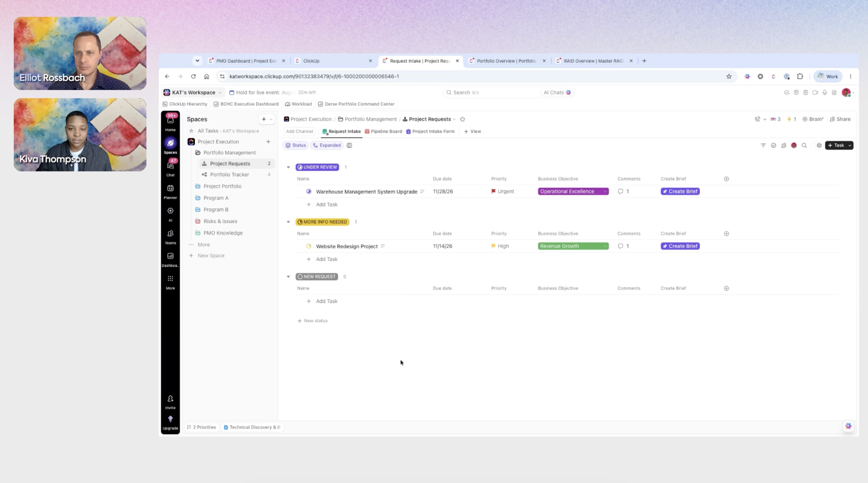Click the Upgrade icon in sidebar
Image resolution: width=868 pixels, height=483 pixels.
click(170, 419)
